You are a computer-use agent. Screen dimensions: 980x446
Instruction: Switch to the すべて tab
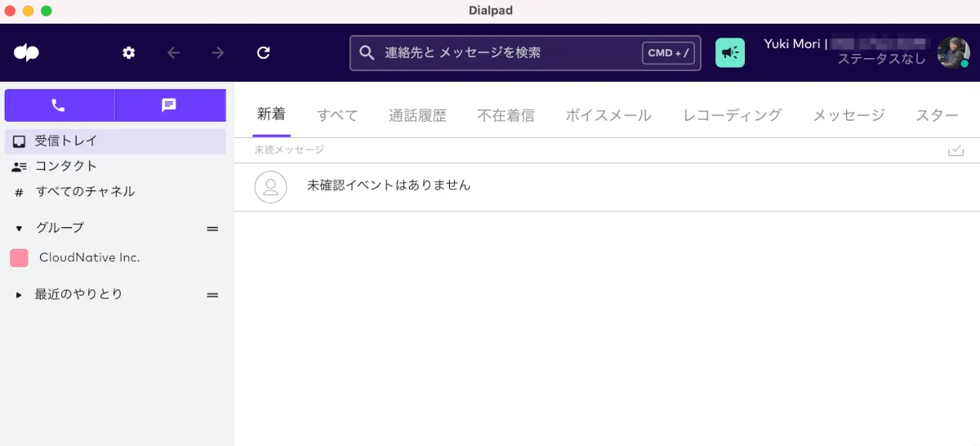(x=337, y=115)
